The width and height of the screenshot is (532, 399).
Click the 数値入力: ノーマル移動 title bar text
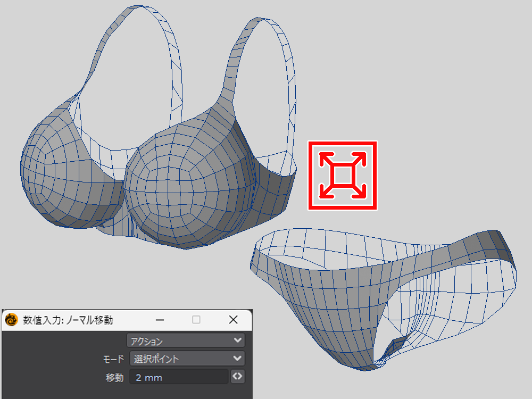[68, 320]
